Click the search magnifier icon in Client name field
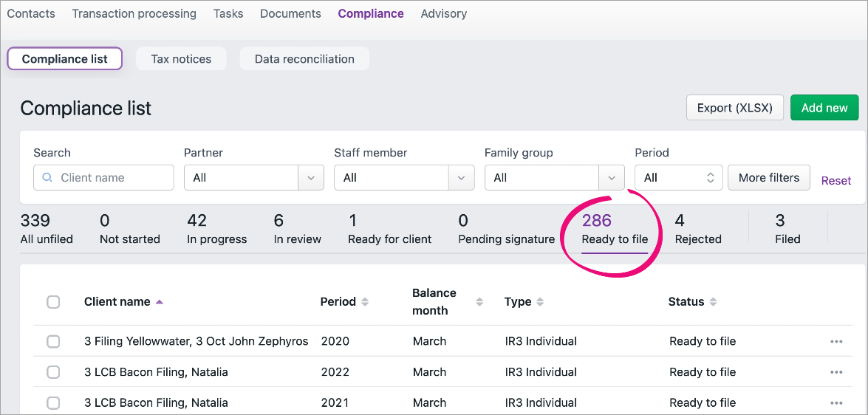Viewport: 868px width, 415px height. (48, 178)
